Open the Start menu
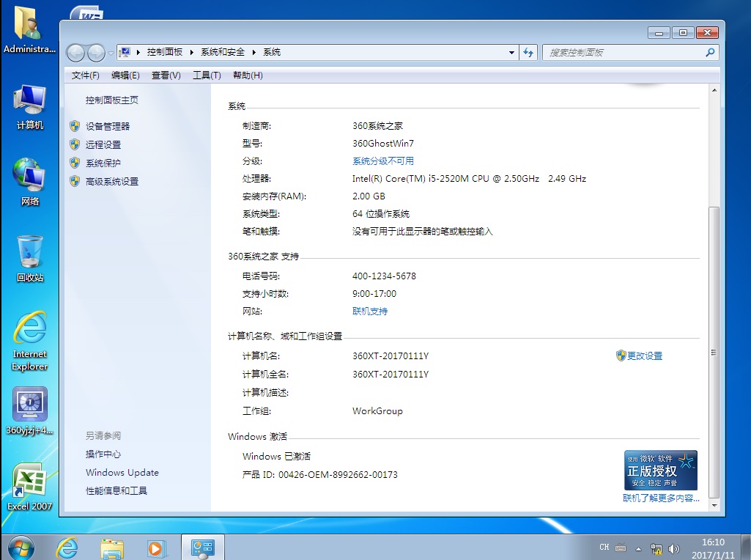The image size is (751, 560). tap(20, 547)
